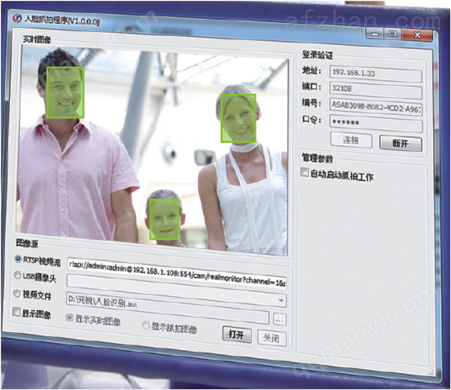
Task: Click the 断开 button
Action: tap(401, 143)
